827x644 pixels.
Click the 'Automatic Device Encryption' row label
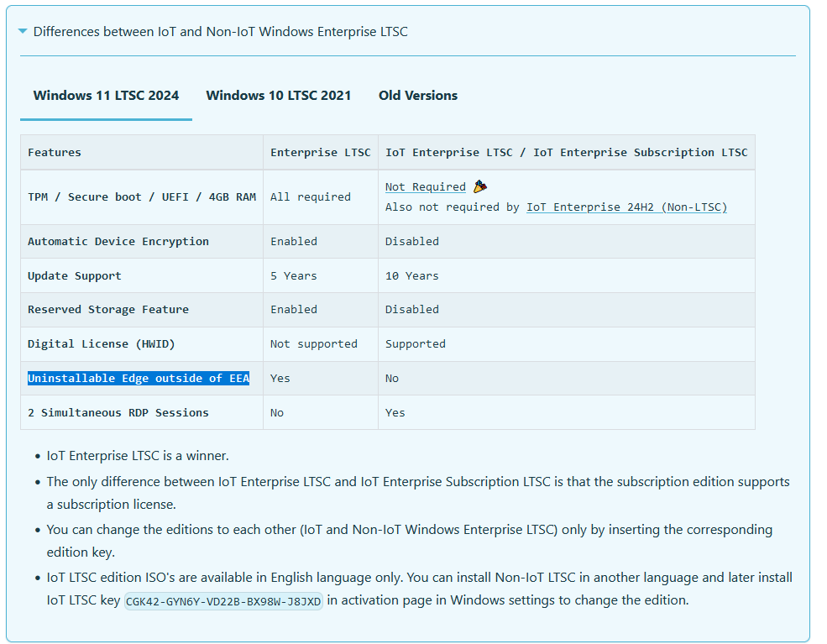point(118,242)
